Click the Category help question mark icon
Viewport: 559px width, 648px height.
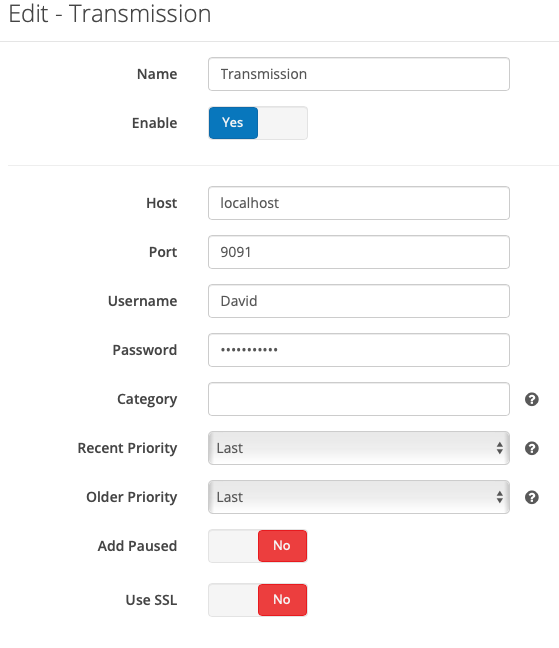tap(531, 399)
